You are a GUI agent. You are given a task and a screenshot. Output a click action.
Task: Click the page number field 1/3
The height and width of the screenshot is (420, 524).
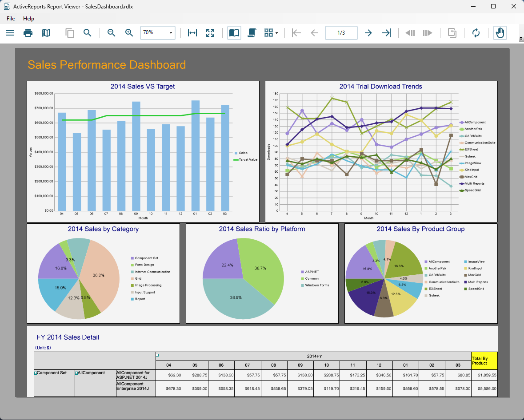[341, 33]
